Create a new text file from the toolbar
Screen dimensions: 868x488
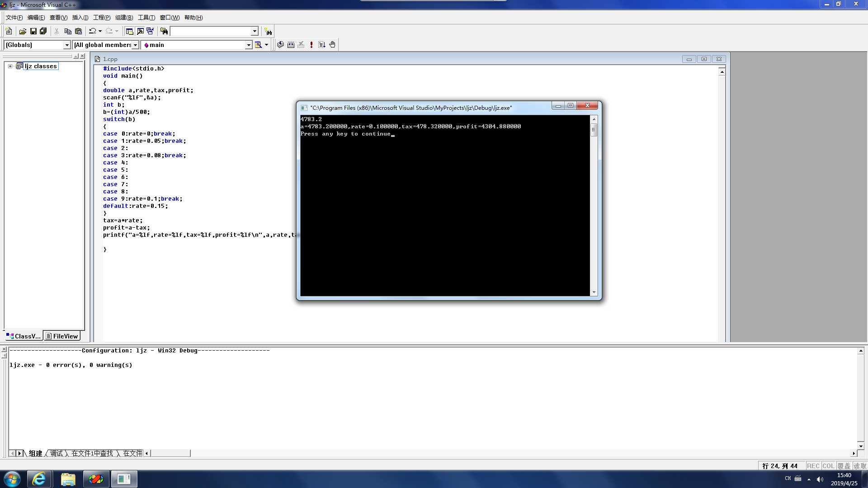pyautogui.click(x=9, y=31)
